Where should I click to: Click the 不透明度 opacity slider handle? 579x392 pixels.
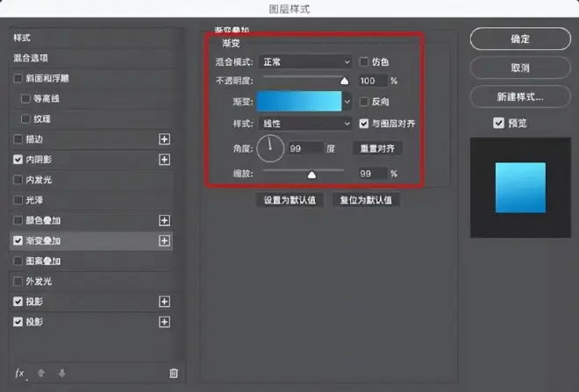click(344, 81)
